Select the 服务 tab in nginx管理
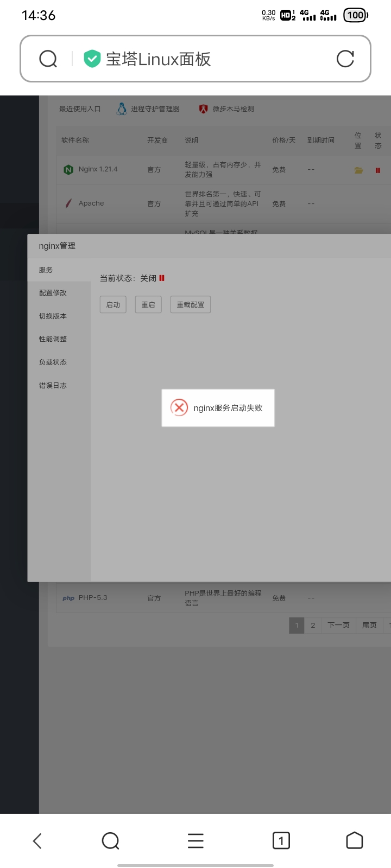The image size is (391, 868). coord(59,270)
